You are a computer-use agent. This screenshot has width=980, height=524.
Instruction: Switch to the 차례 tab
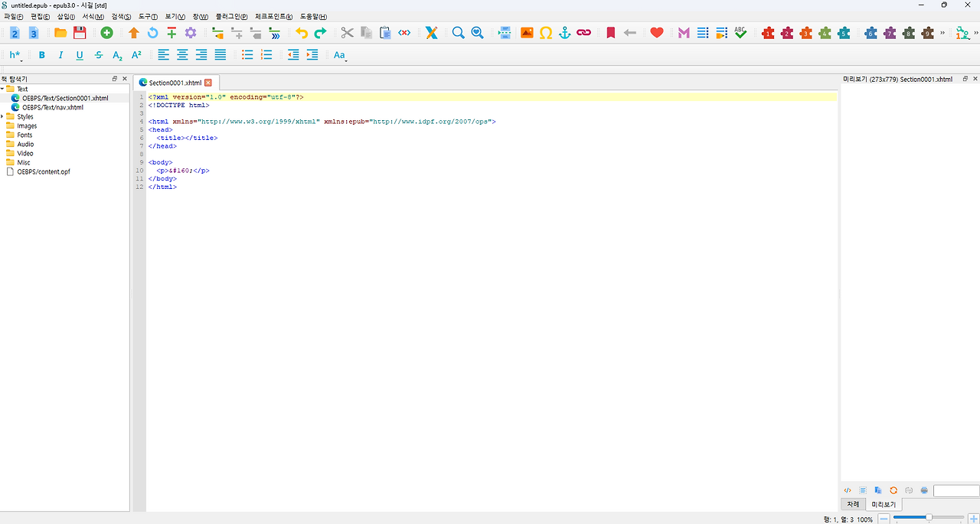coord(853,505)
